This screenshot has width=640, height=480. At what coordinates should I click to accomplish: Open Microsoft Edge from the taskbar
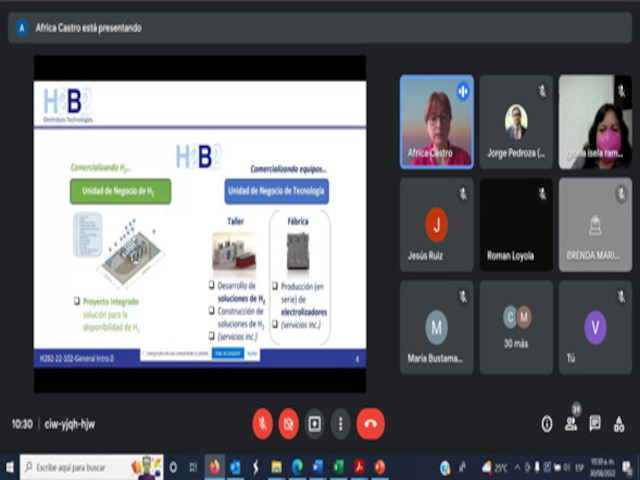(x=297, y=467)
